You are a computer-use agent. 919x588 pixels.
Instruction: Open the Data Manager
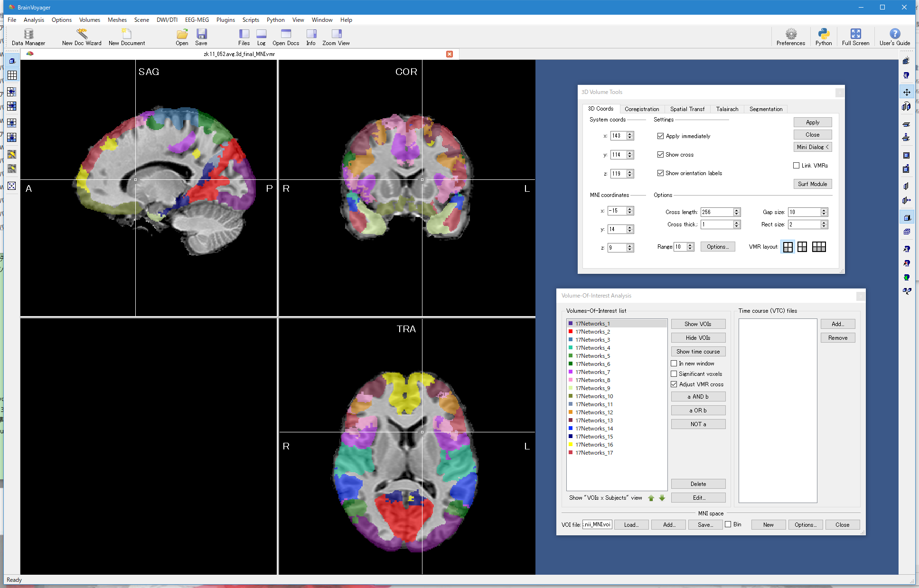[28, 37]
